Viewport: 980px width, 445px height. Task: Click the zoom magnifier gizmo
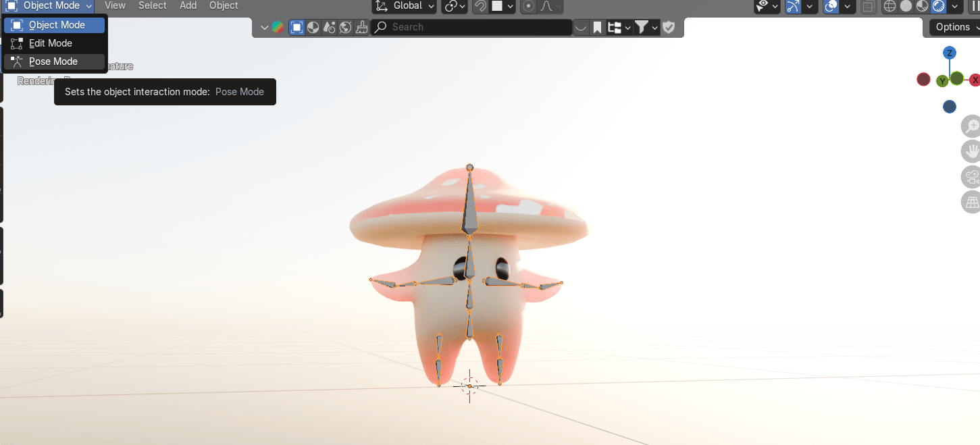pos(971,126)
